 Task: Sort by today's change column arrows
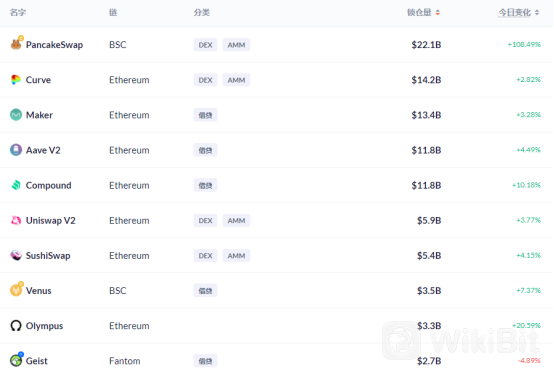(x=537, y=13)
